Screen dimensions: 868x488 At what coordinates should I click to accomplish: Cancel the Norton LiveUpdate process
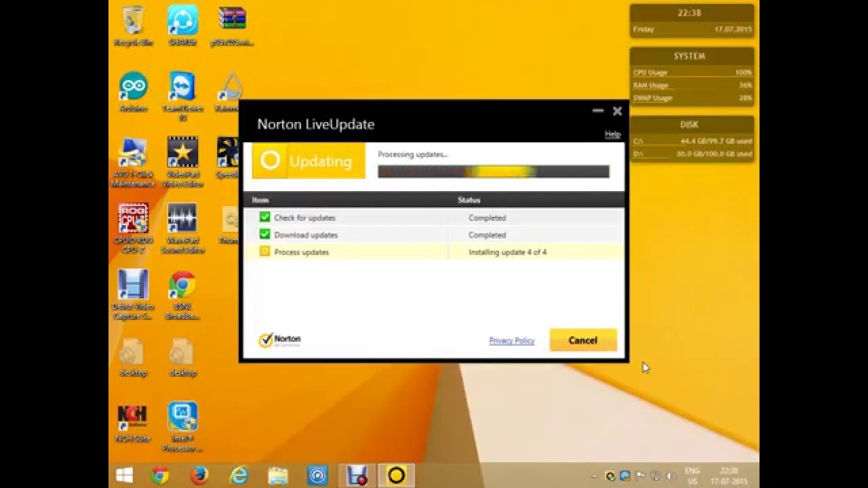click(583, 340)
